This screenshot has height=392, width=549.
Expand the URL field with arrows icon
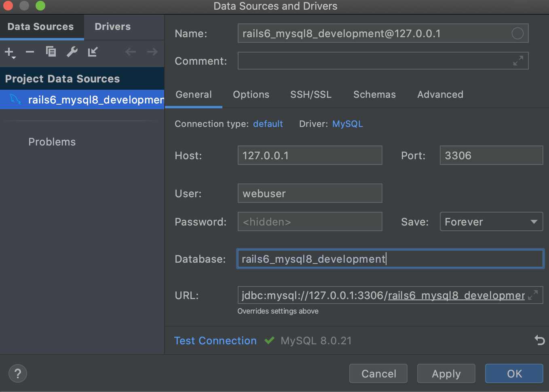[x=533, y=295]
